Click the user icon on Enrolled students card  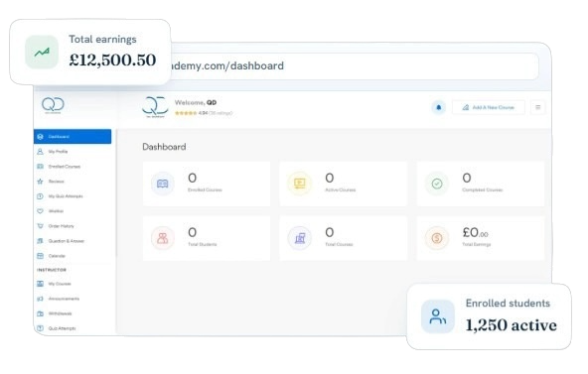438,316
